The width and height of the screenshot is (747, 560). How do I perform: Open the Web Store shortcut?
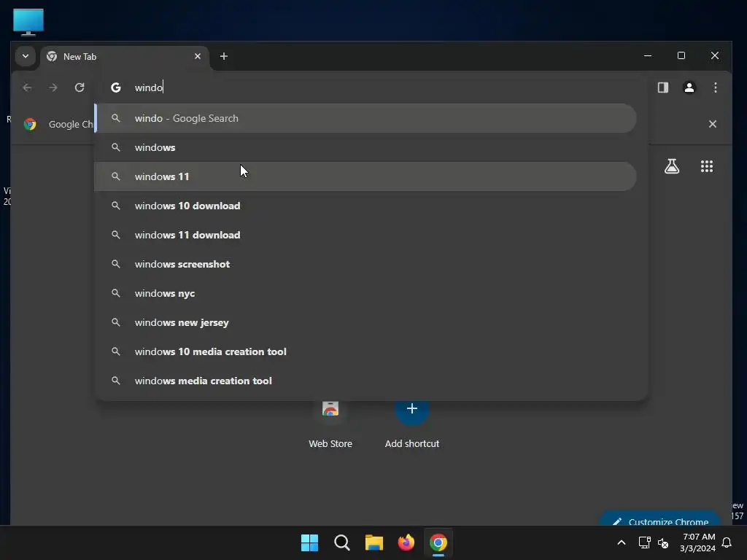pyautogui.click(x=330, y=424)
